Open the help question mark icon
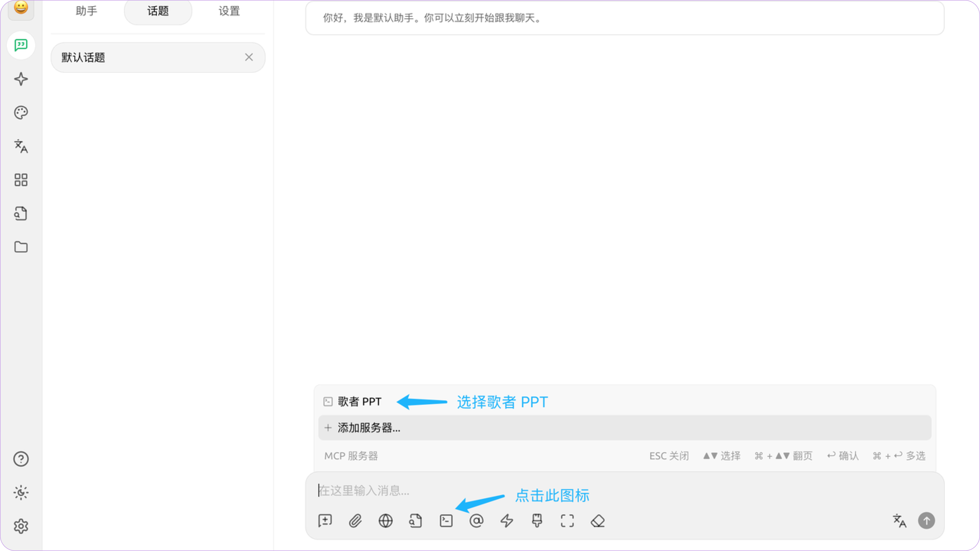 [21, 459]
